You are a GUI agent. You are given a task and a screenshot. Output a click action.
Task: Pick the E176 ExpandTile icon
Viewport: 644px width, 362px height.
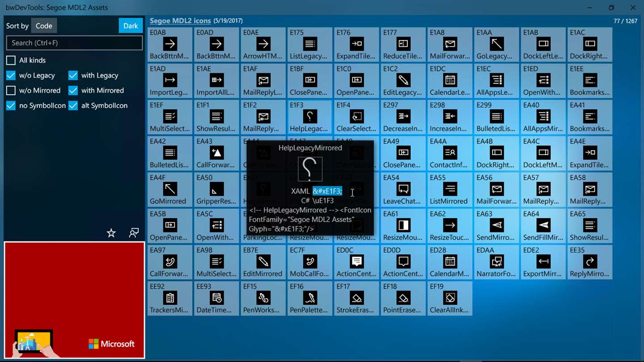pos(356,45)
